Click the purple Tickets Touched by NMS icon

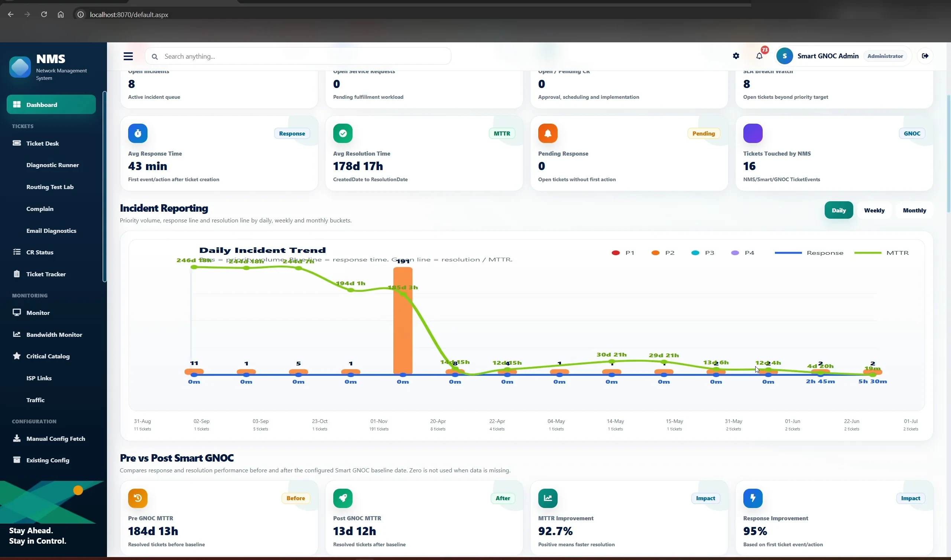(x=753, y=133)
